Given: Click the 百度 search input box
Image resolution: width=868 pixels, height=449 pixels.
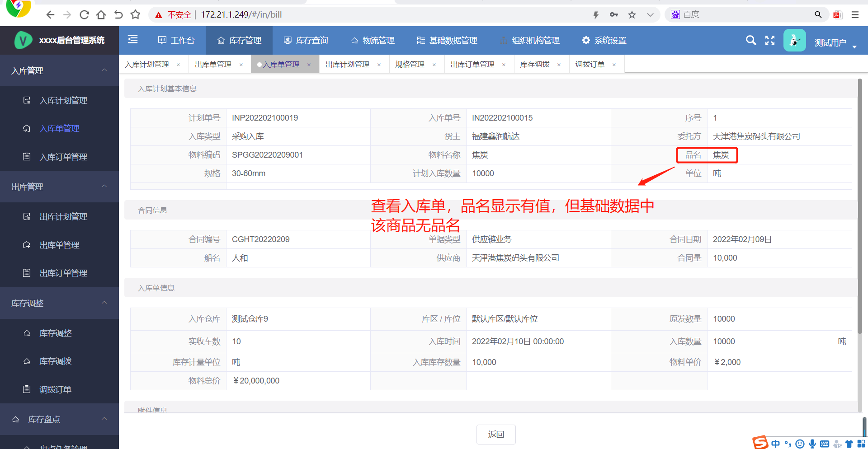Looking at the screenshot, I should 746,14.
